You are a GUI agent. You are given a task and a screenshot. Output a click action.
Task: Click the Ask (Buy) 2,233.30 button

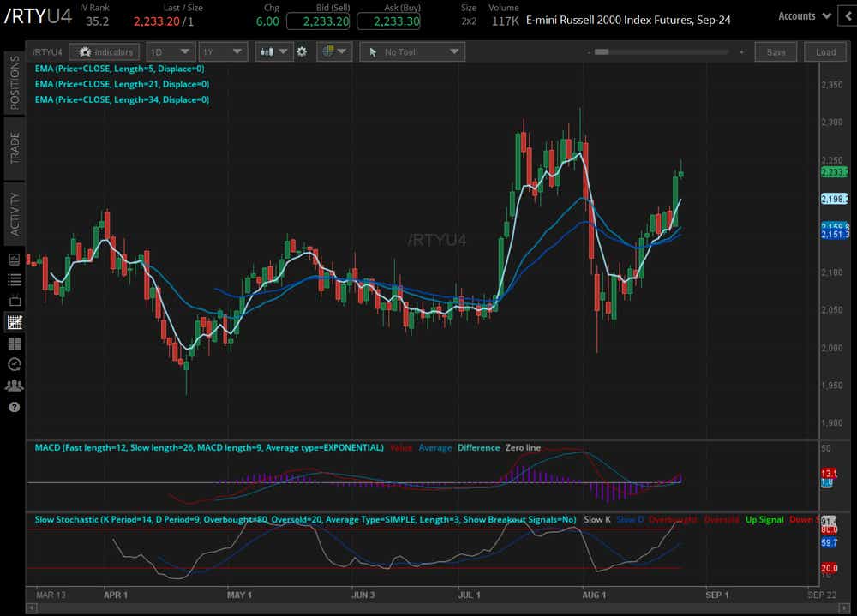(x=388, y=21)
